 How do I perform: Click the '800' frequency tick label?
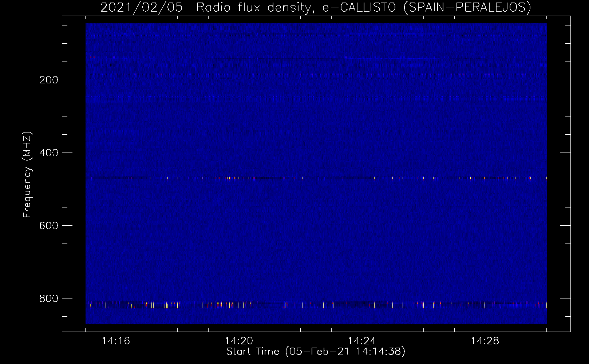pos(49,298)
